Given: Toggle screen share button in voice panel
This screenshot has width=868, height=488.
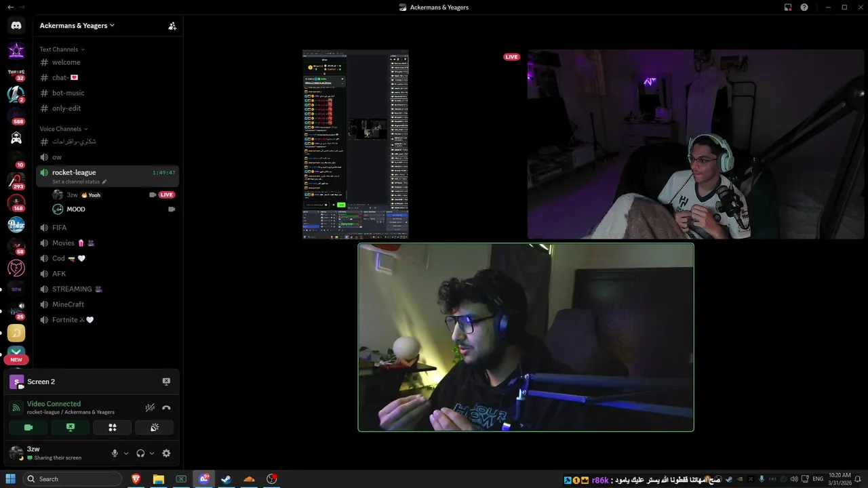Looking at the screenshot, I should point(71,427).
